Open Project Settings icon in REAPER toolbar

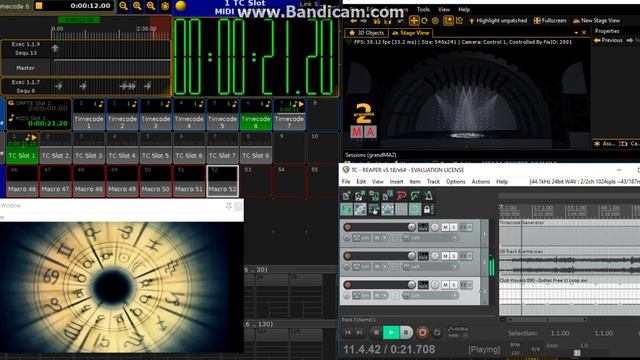pos(387,196)
